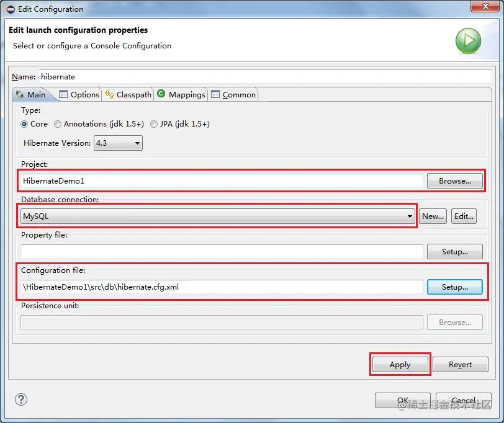
Task: Click the green launch icon
Action: point(469,41)
